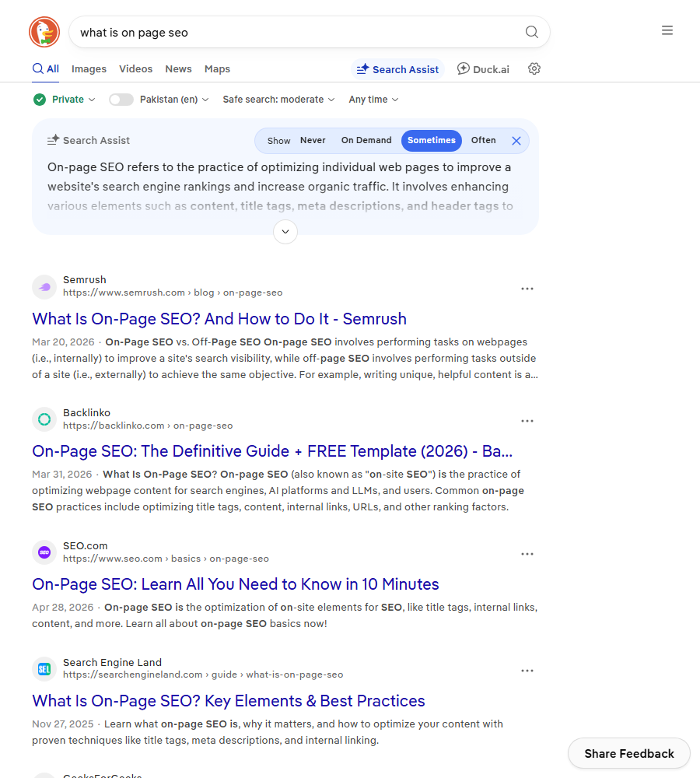The height and width of the screenshot is (778, 700).
Task: Open 'What Is On-Page SEO? And How to Do It' link
Action: click(x=219, y=319)
